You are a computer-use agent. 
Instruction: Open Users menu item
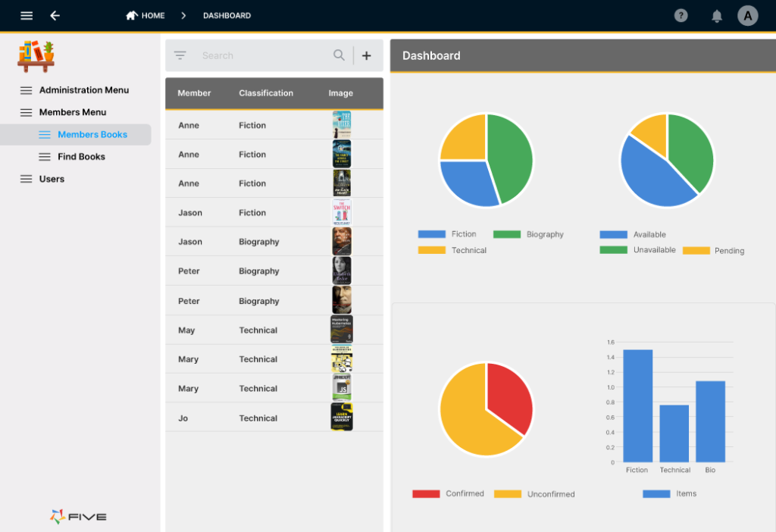click(x=52, y=179)
